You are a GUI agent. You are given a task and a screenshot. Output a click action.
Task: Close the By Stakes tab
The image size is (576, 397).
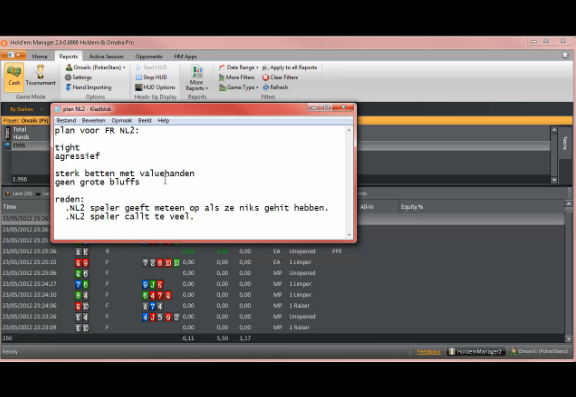[41, 109]
